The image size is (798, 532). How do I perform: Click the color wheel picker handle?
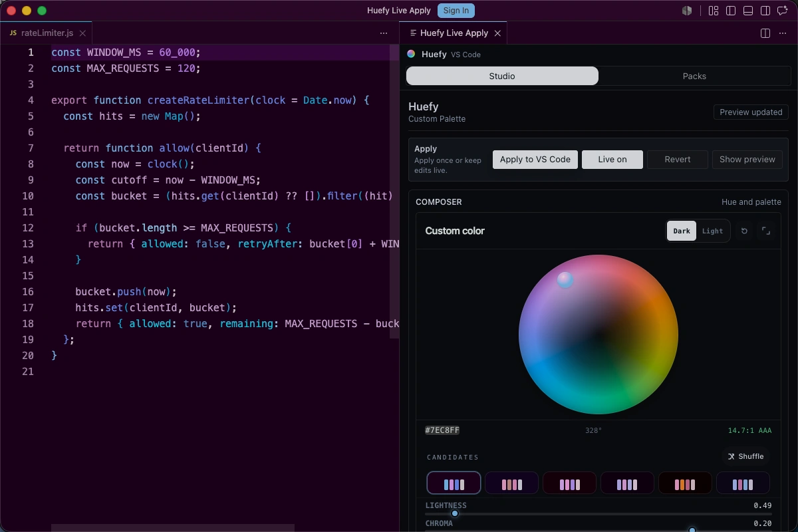565,280
